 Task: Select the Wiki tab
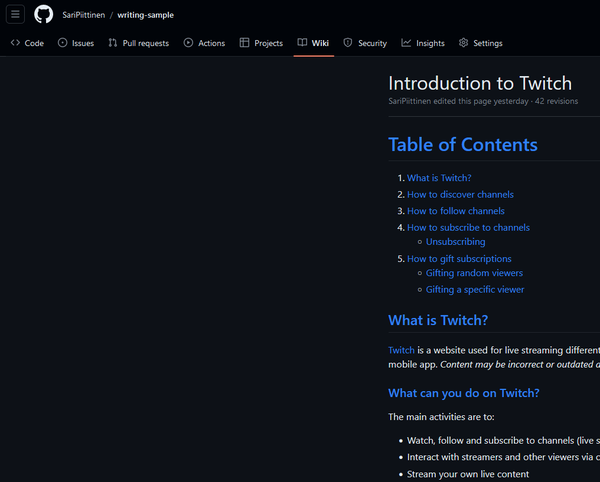pos(313,43)
